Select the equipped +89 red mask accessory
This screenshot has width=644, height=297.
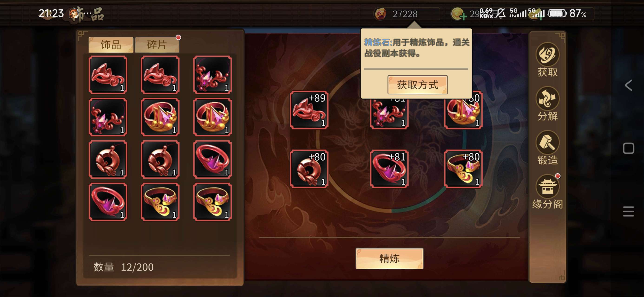pyautogui.click(x=309, y=110)
